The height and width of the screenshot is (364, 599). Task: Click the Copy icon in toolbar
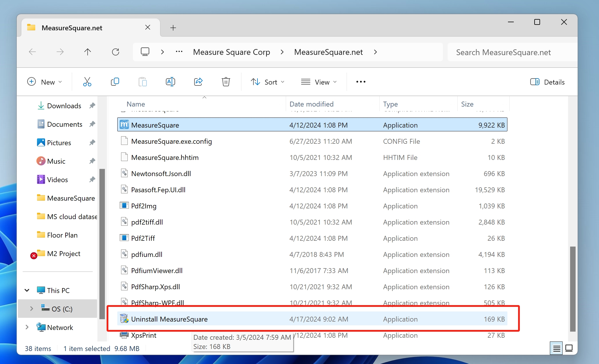(x=115, y=82)
